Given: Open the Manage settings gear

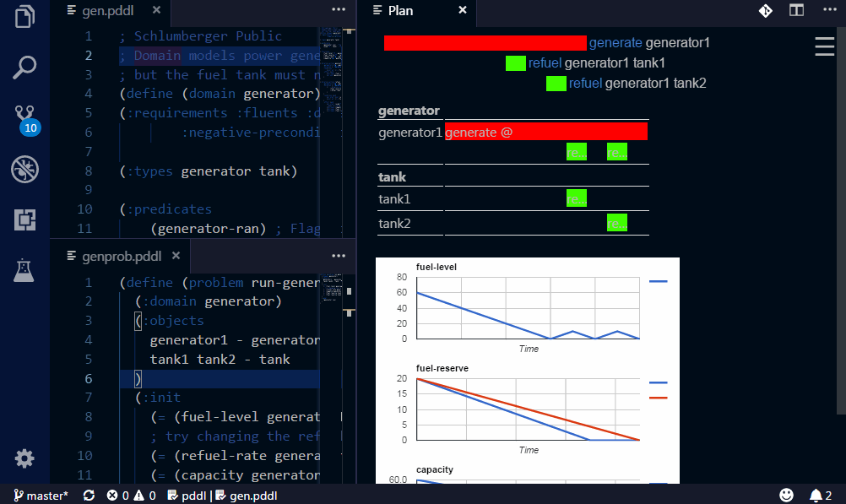Looking at the screenshot, I should (24, 458).
